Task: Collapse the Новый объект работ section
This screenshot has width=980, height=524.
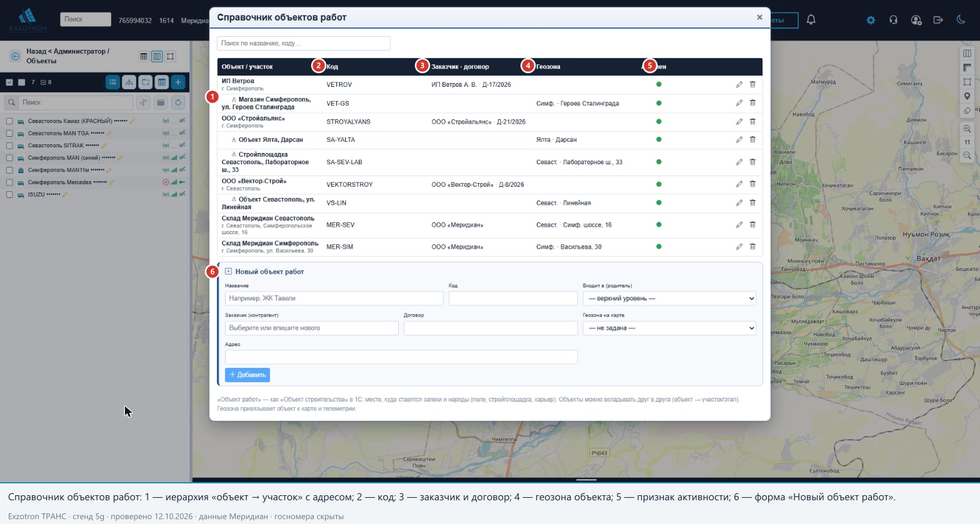Action: tap(228, 272)
